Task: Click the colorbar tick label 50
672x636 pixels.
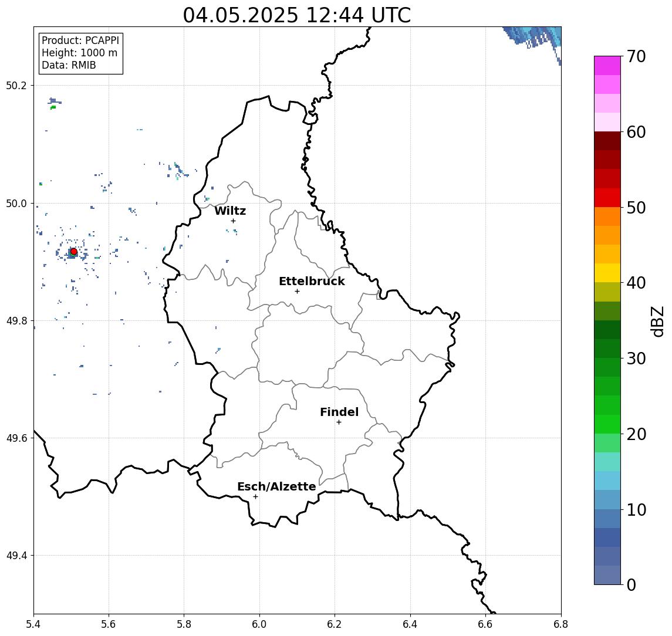Action: (x=636, y=208)
